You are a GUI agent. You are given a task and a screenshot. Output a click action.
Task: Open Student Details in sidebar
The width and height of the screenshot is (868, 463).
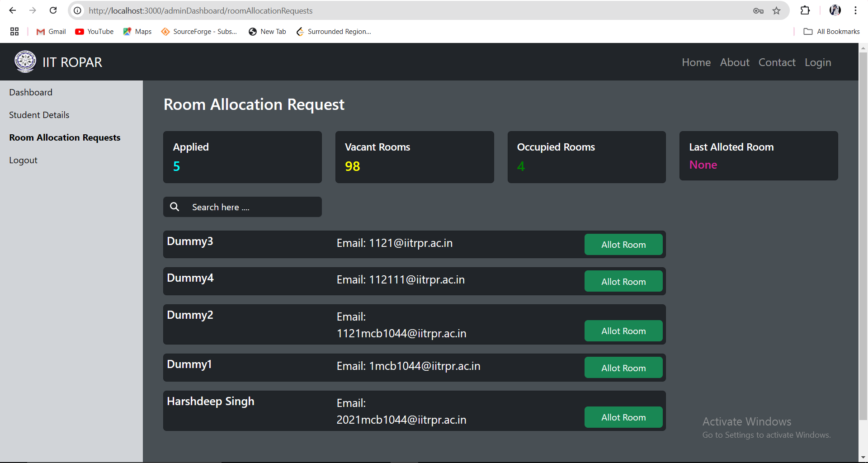[39, 115]
